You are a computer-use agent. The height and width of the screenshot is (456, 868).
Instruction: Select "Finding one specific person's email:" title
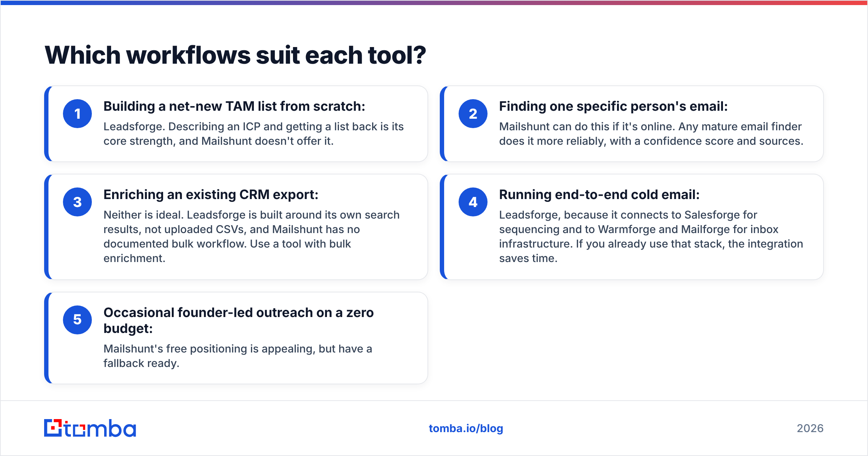tap(613, 106)
